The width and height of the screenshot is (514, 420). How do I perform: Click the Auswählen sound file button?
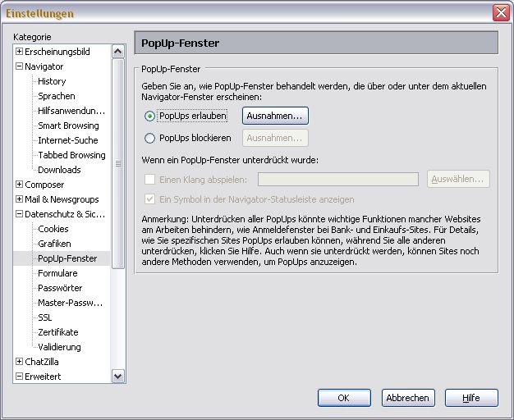(458, 179)
